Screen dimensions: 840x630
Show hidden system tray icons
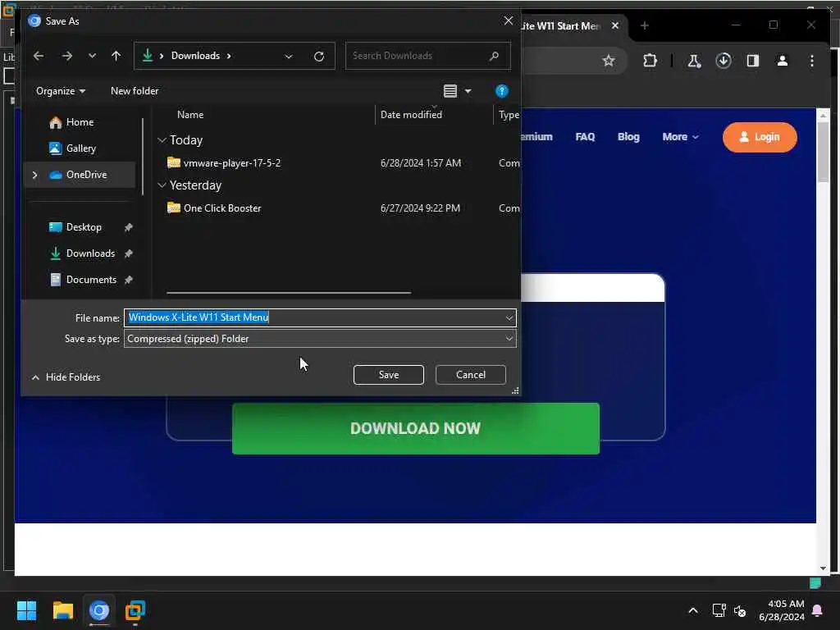(x=692, y=610)
